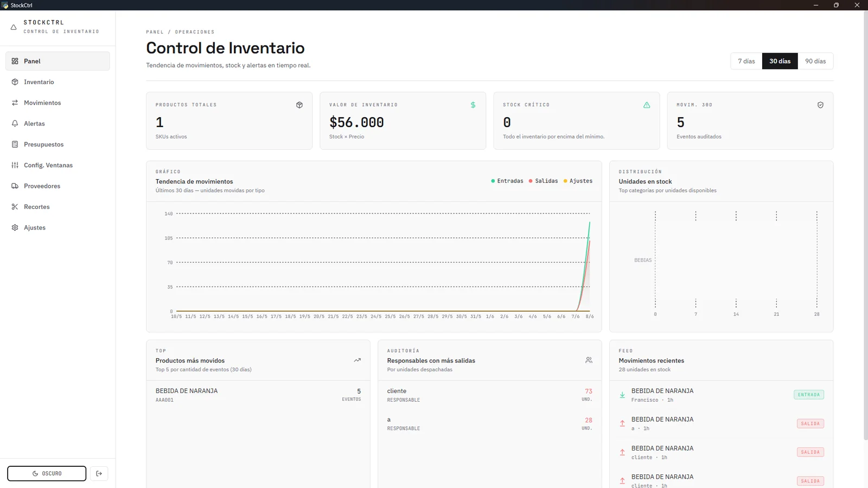Click the page vertical scrollbar

click(x=865, y=225)
